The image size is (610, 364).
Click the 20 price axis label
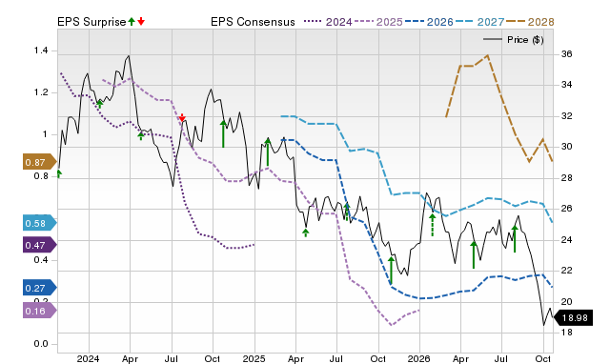(x=567, y=301)
